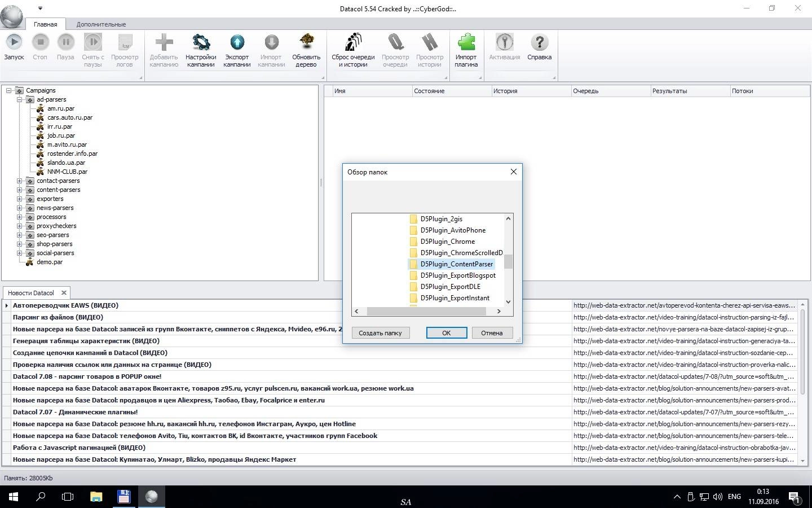Select D5Plugin_ExportBlogspot folder
This screenshot has height=508, width=812.
(x=458, y=275)
